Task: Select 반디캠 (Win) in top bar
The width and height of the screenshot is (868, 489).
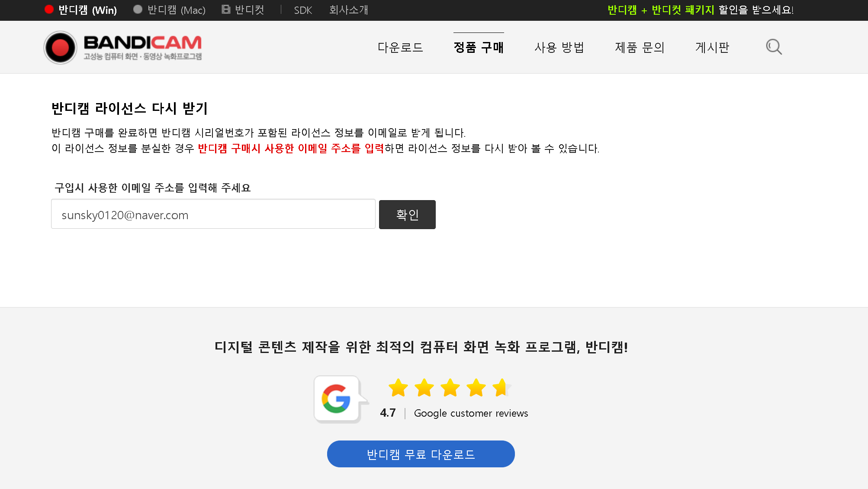Action: 87,10
